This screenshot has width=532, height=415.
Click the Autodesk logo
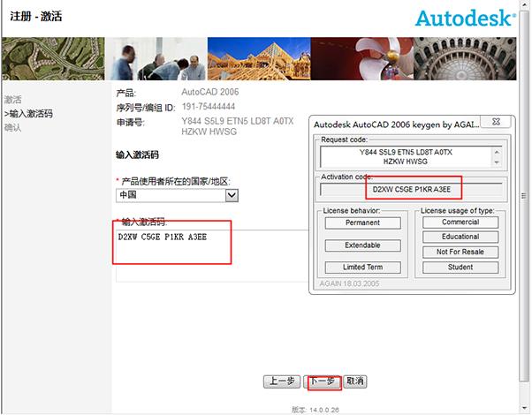click(x=466, y=18)
